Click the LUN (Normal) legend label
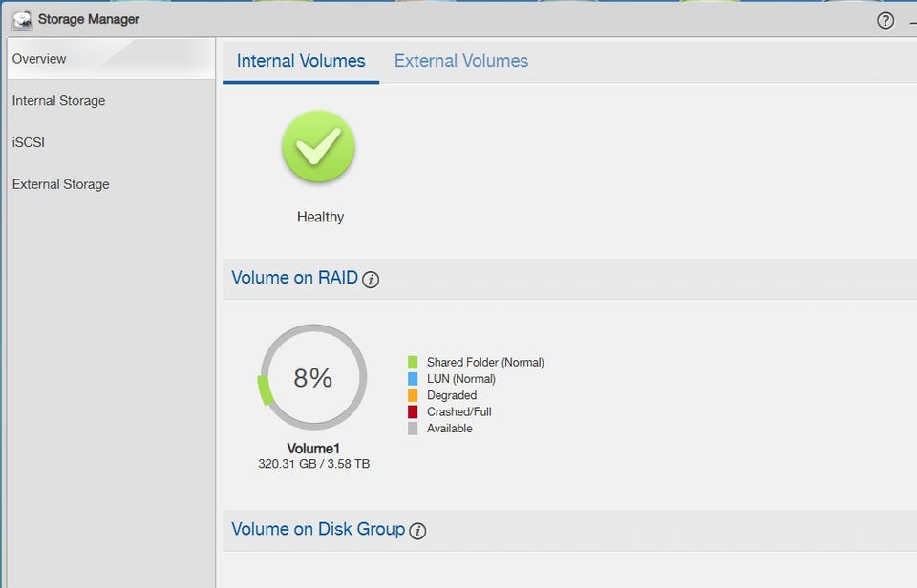 click(460, 379)
